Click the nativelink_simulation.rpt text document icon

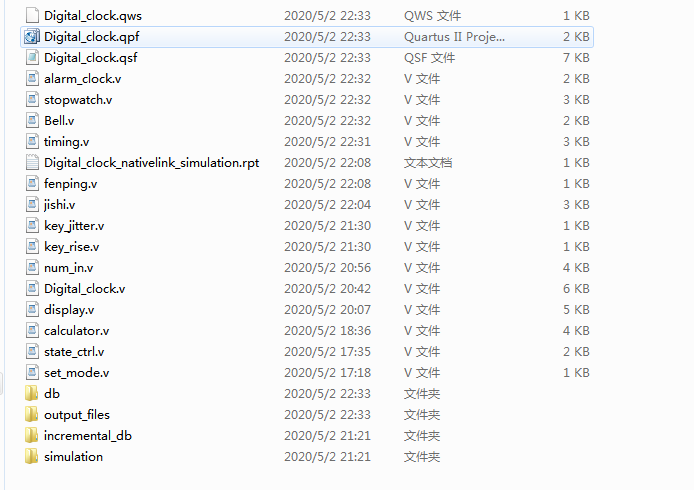(x=32, y=162)
